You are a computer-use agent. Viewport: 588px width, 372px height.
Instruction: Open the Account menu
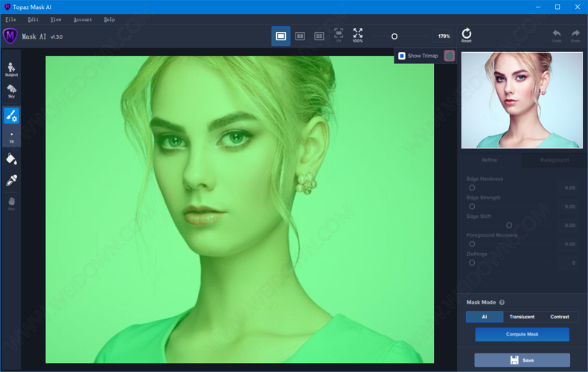pyautogui.click(x=83, y=19)
